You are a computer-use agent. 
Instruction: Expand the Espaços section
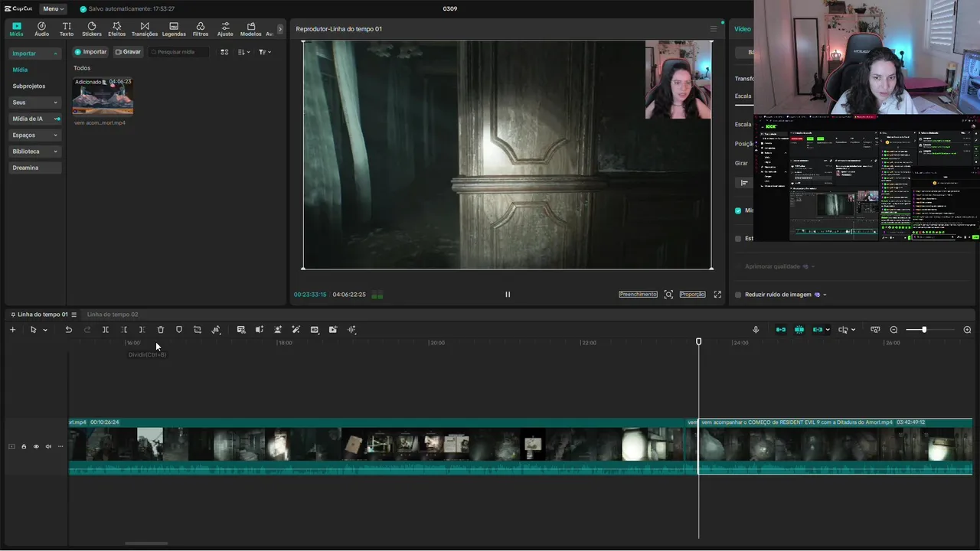tap(34, 135)
